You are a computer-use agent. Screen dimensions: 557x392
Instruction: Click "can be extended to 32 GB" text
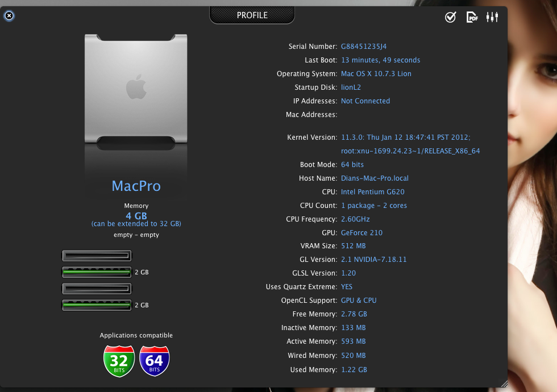tap(136, 224)
